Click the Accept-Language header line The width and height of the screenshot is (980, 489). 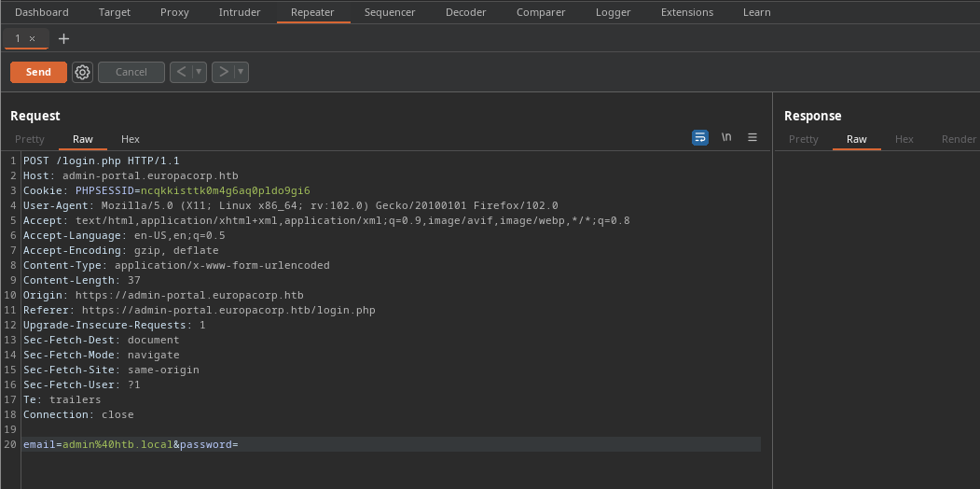124,236
